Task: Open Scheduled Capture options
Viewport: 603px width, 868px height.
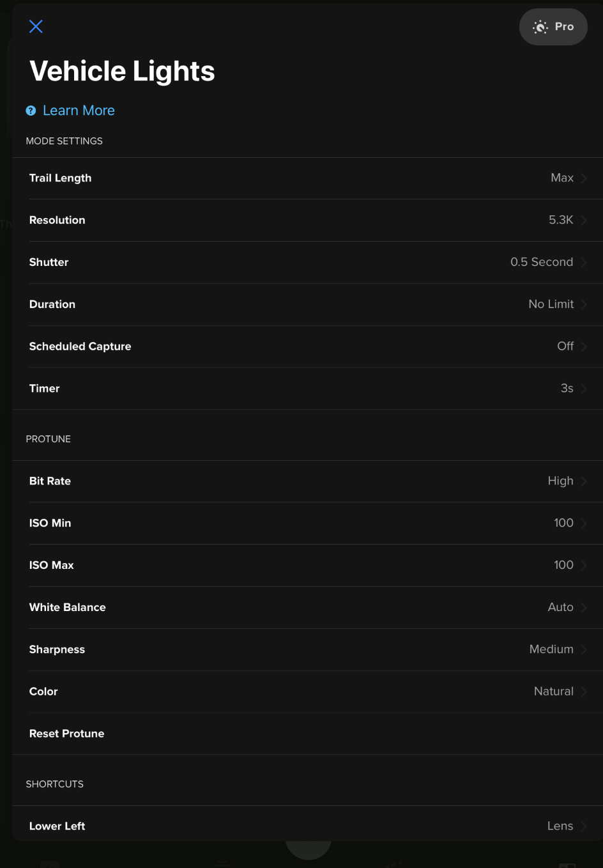Action: coord(307,346)
